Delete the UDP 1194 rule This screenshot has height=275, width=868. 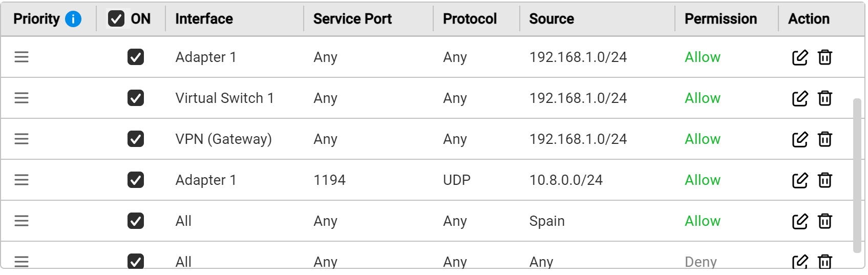click(824, 180)
